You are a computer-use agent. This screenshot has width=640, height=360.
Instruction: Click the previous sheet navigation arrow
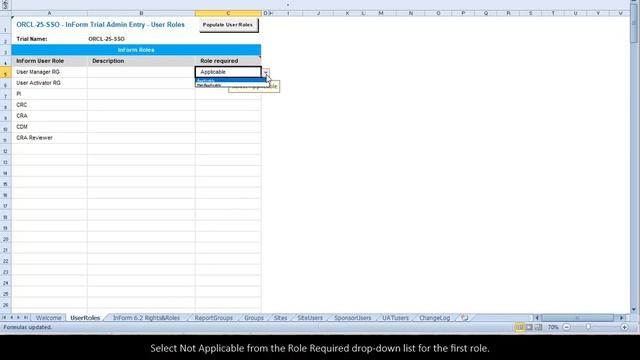coord(11,318)
